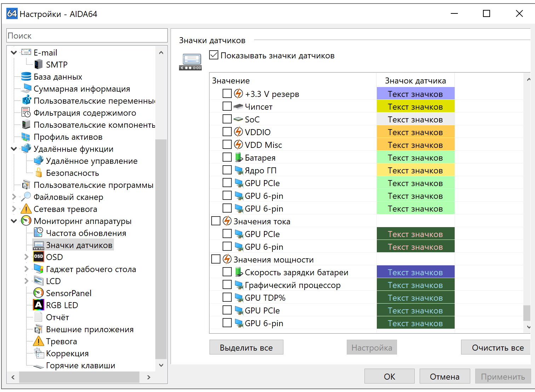535x392 pixels.
Task: Check the Значения тока group checkbox
Action: (215, 221)
